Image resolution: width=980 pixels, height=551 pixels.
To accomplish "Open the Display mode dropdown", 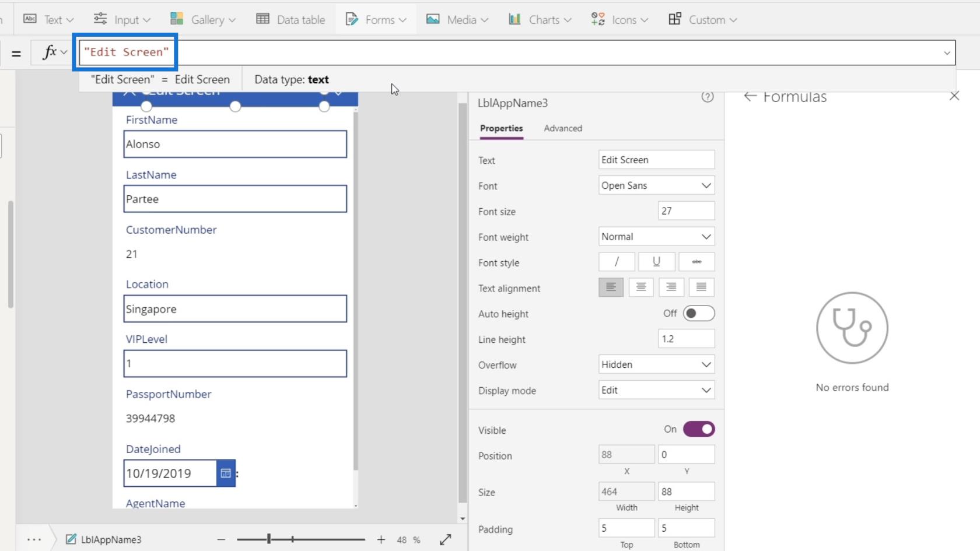I will click(x=656, y=390).
